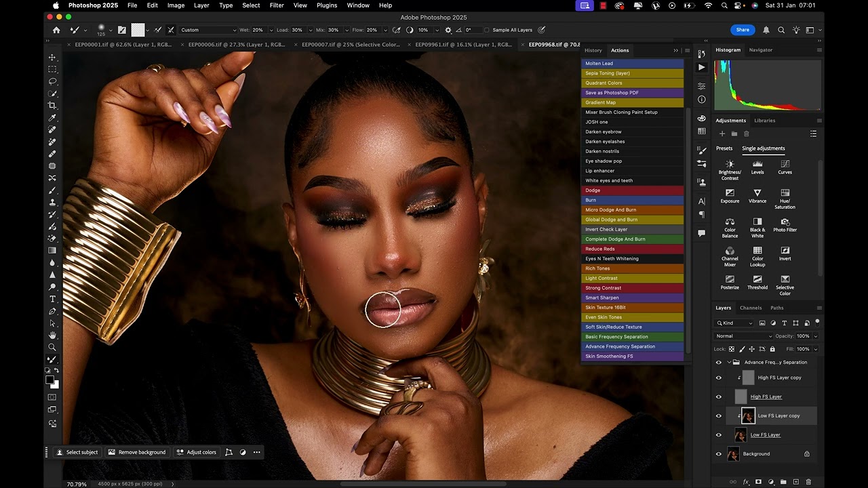This screenshot has width=868, height=488.
Task: Select the Crop tool
Action: click(52, 106)
